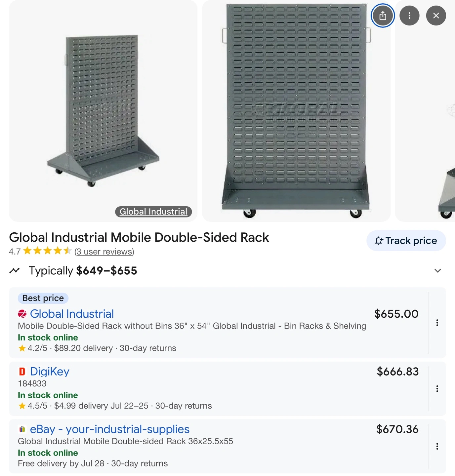Viewport: 455px width, 476px height.
Task: Open options menu for DigiKey offer
Action: 437,389
